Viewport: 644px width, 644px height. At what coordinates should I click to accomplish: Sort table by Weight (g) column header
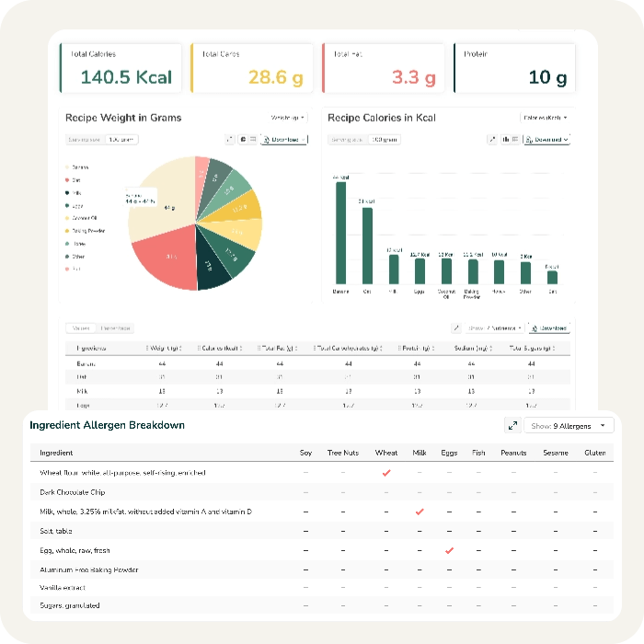pos(165,348)
